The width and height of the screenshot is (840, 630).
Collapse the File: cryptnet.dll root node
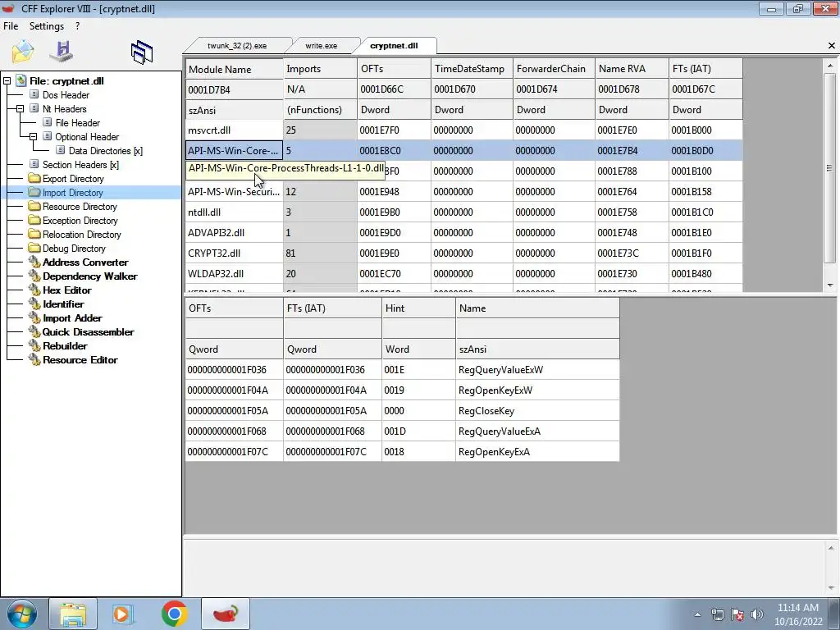[x=7, y=81]
